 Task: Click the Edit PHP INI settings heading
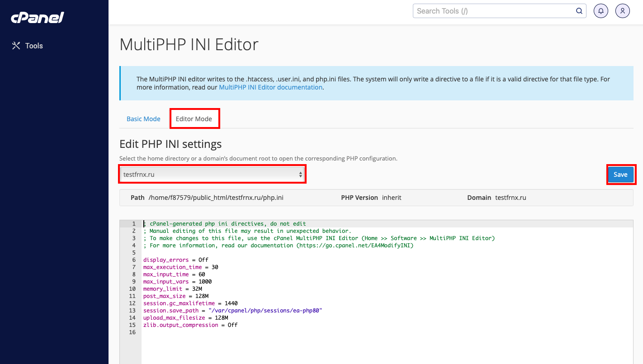tap(170, 144)
